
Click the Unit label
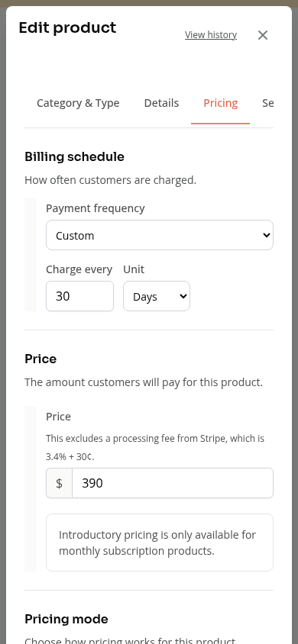tap(134, 269)
